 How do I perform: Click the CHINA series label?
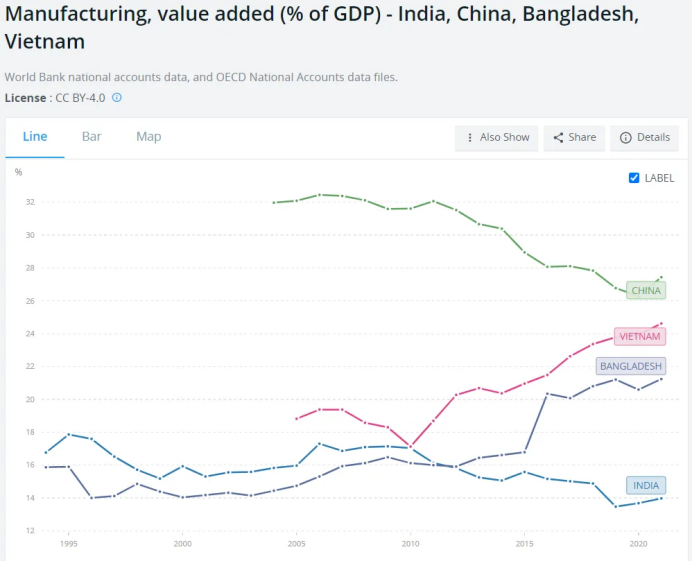click(646, 291)
